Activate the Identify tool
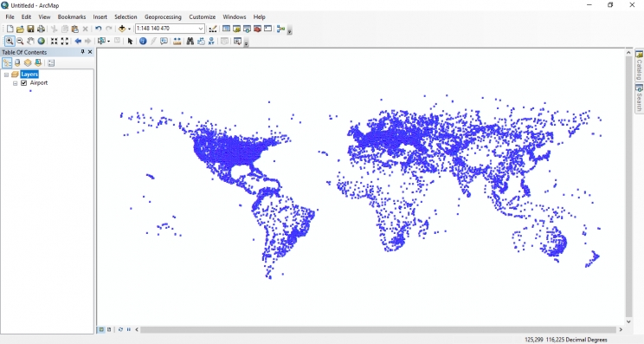644x344 pixels. click(x=143, y=41)
